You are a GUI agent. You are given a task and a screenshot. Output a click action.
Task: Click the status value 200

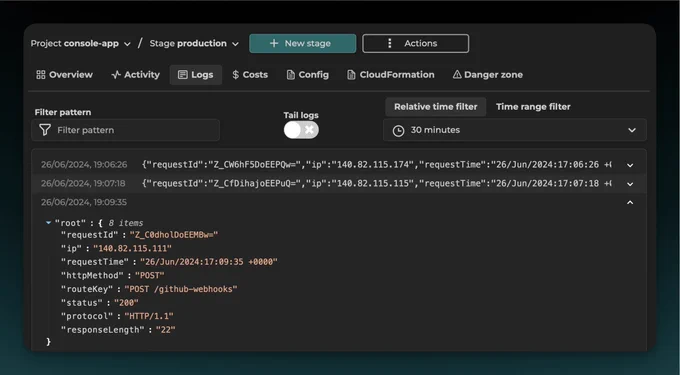[126, 303]
